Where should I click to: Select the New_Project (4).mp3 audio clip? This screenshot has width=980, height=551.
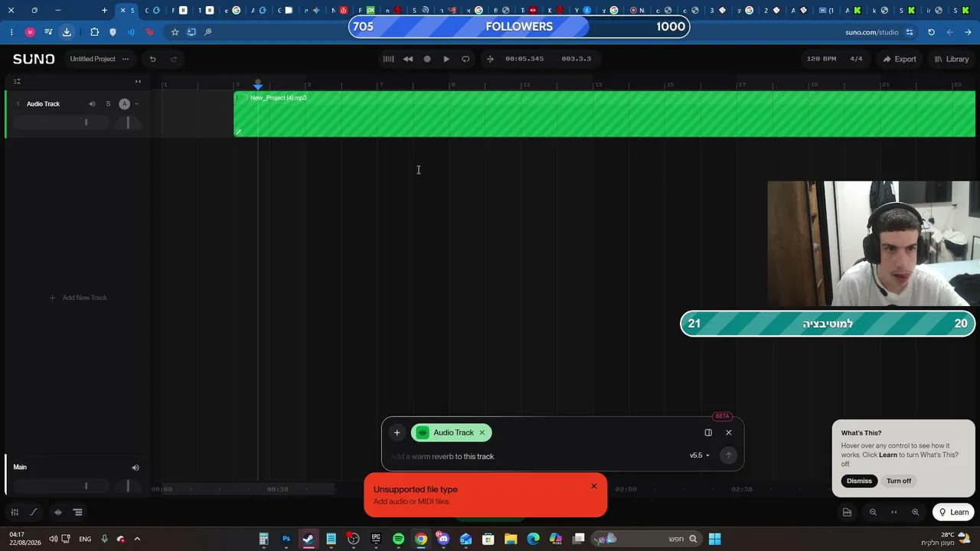pos(605,114)
